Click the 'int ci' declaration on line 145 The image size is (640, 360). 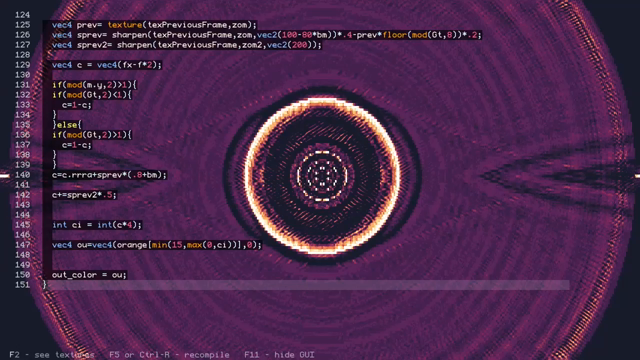[x=97, y=225]
